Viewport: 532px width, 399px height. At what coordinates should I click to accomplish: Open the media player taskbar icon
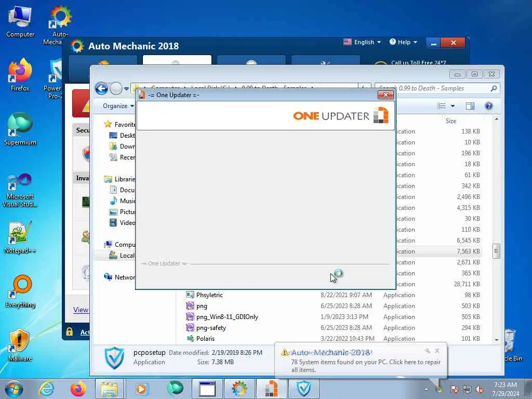point(141,389)
